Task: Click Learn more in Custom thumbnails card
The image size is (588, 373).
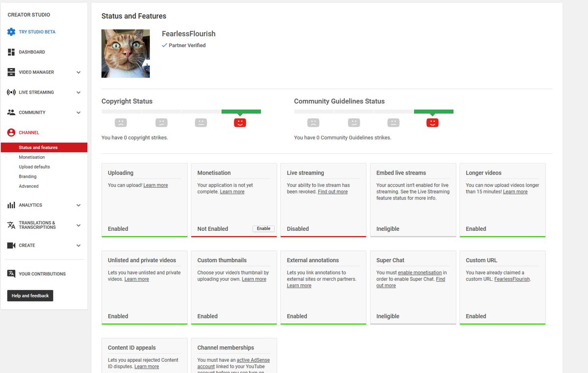Action: point(254,279)
